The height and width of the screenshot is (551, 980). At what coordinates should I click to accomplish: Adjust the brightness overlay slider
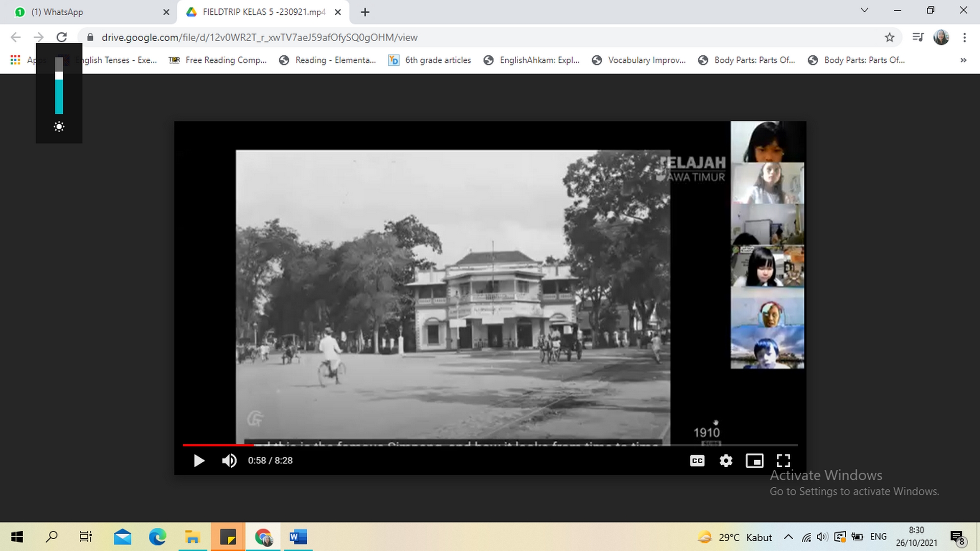click(59, 85)
